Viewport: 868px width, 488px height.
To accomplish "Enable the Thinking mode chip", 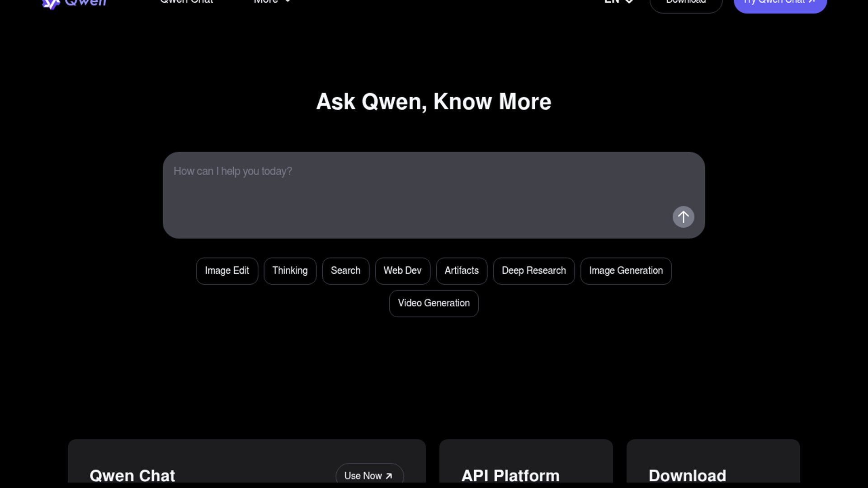I will click(x=290, y=271).
